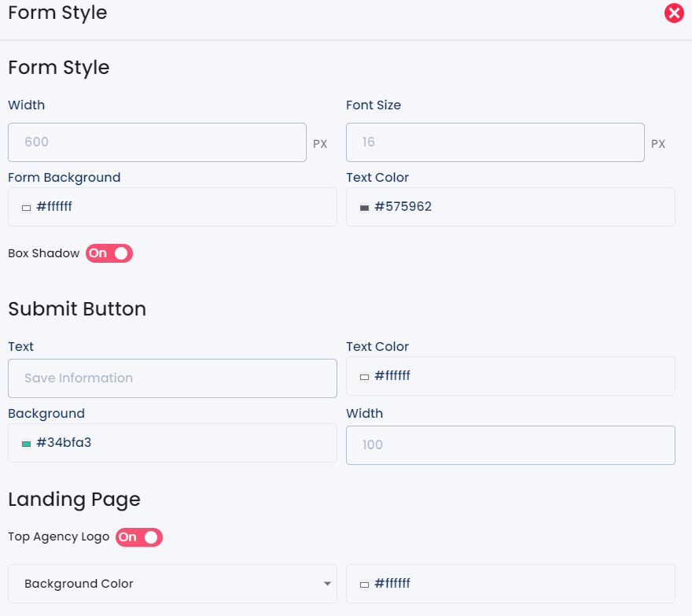
Task: Select the #575962 Text Color value
Action: (403, 207)
